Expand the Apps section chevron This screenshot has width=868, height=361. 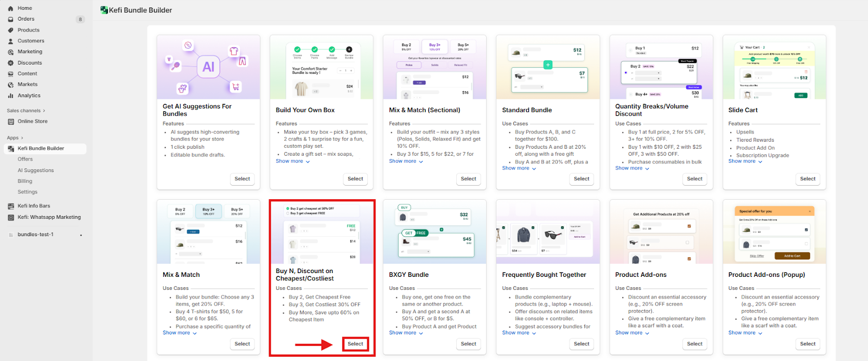(x=22, y=138)
